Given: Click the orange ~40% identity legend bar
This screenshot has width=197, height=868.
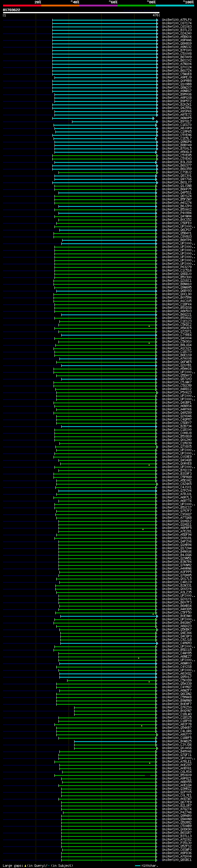Looking at the screenshot, I should click(x=60, y=6).
